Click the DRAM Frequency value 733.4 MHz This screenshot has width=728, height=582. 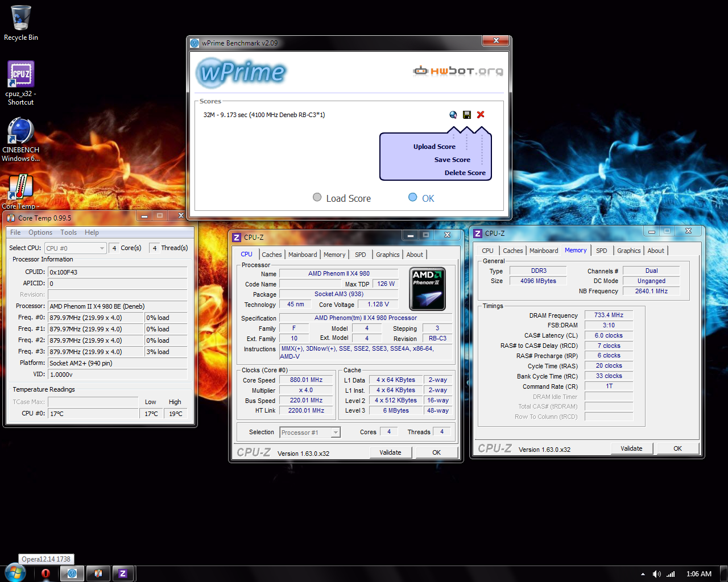(x=609, y=315)
